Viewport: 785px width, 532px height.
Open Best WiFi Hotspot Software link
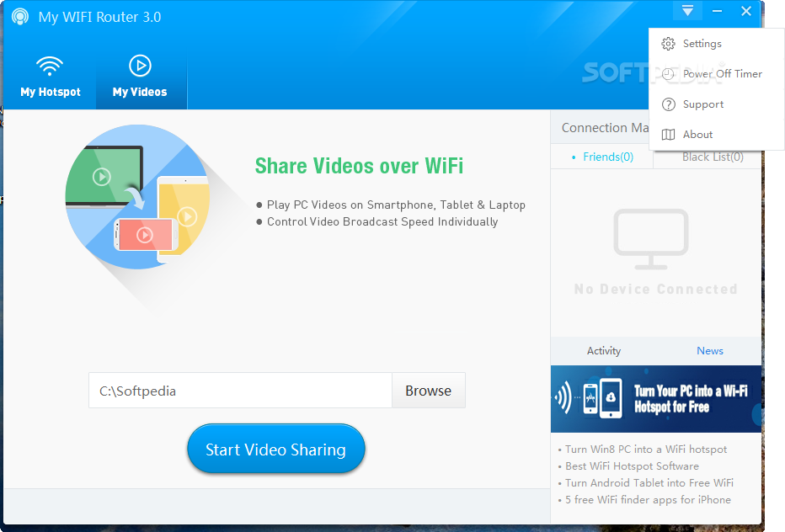632,466
